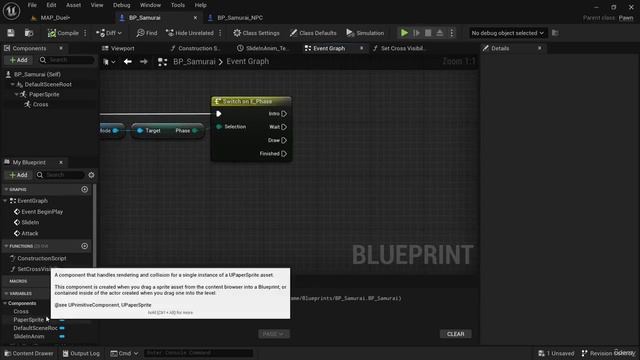Add a new function with the Functions plus icon
This screenshot has height=360, width=640.
click(84, 246)
